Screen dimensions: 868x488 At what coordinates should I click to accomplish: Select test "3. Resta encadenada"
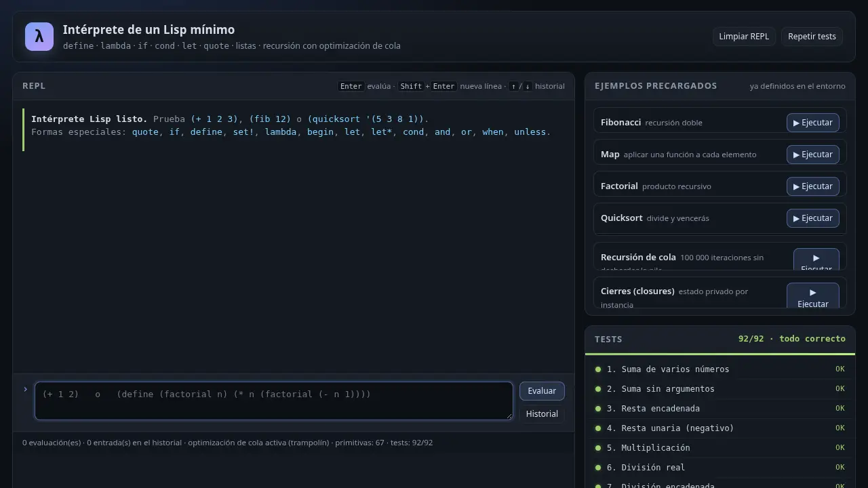coord(719,409)
